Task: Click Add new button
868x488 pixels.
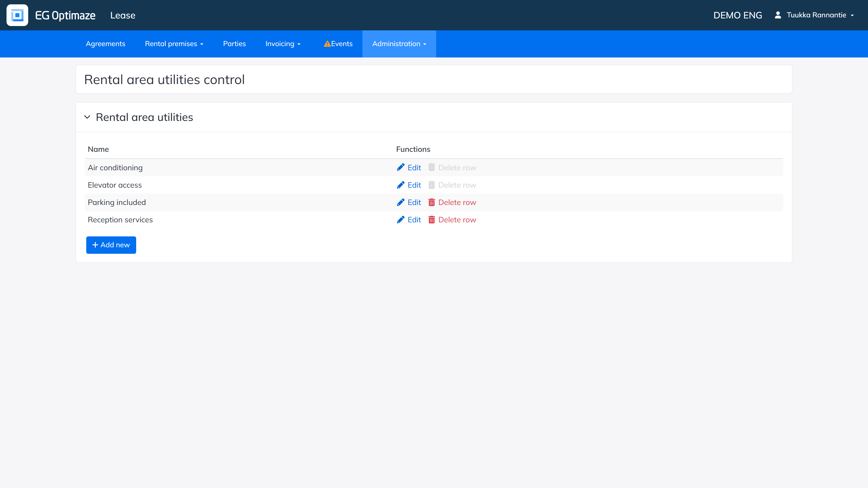Action: [x=111, y=245]
